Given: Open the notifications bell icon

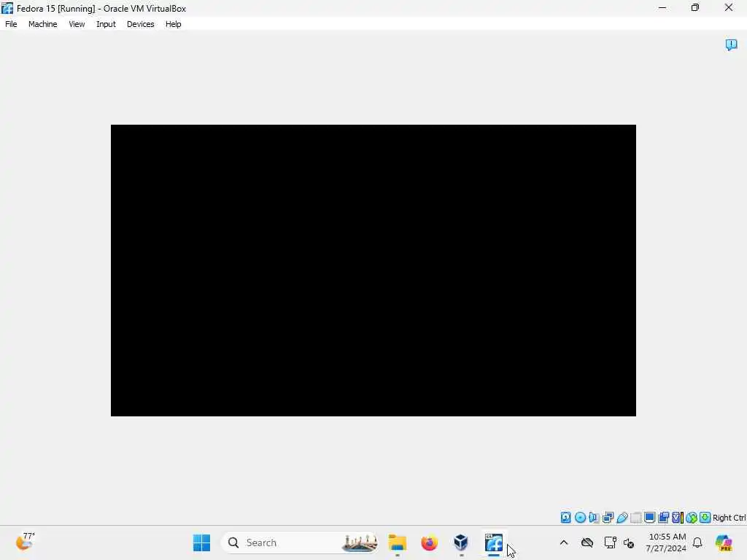Looking at the screenshot, I should tap(697, 542).
